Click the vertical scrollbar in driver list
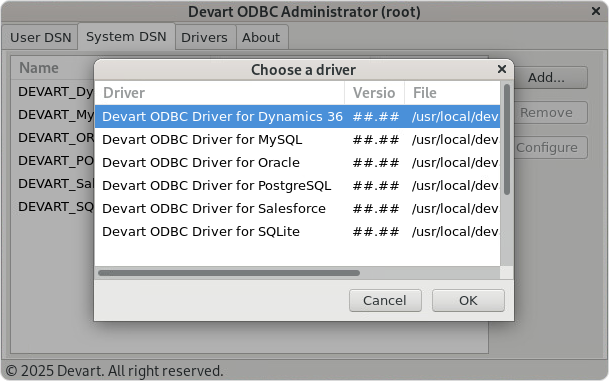Viewport: 609px width, 381px height. [x=506, y=139]
